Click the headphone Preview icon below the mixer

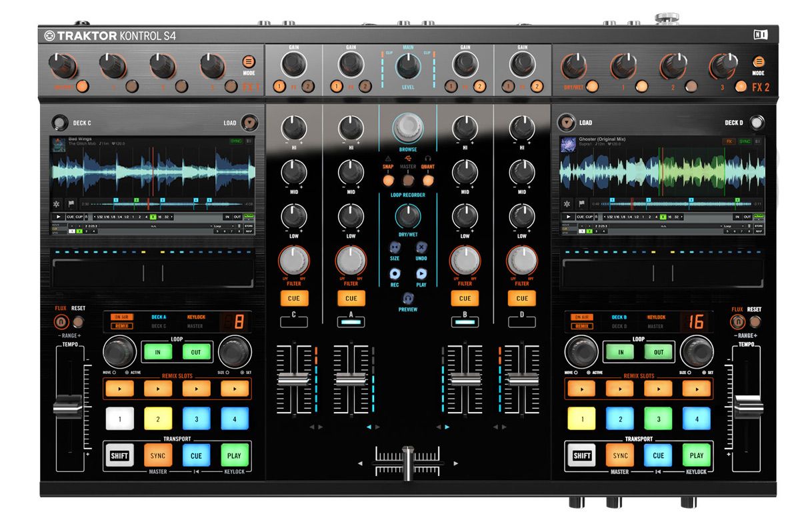point(408,298)
